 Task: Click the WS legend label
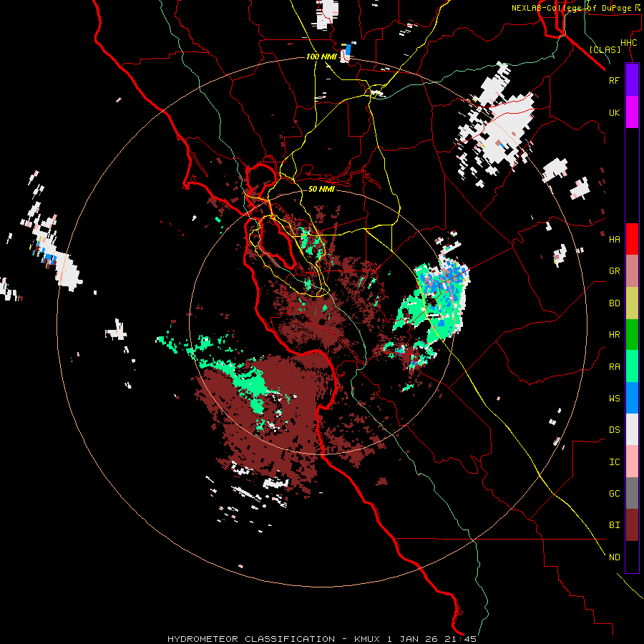[x=614, y=399]
